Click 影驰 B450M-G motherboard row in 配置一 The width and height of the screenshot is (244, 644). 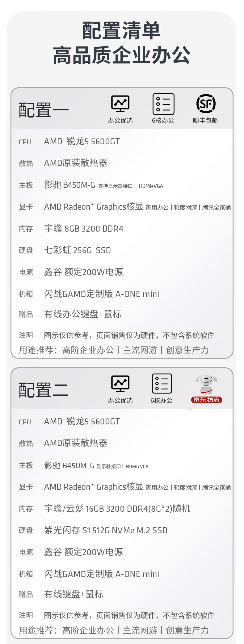(122, 185)
